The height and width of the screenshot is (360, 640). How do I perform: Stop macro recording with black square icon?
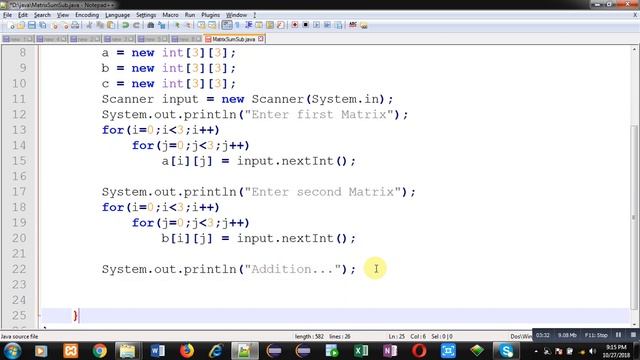click(x=305, y=25)
